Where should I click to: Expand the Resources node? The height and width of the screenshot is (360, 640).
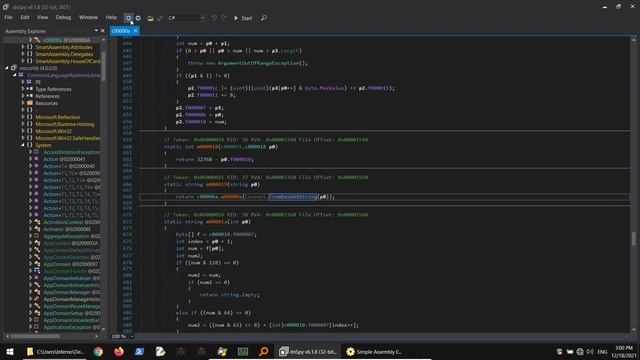coord(23,103)
